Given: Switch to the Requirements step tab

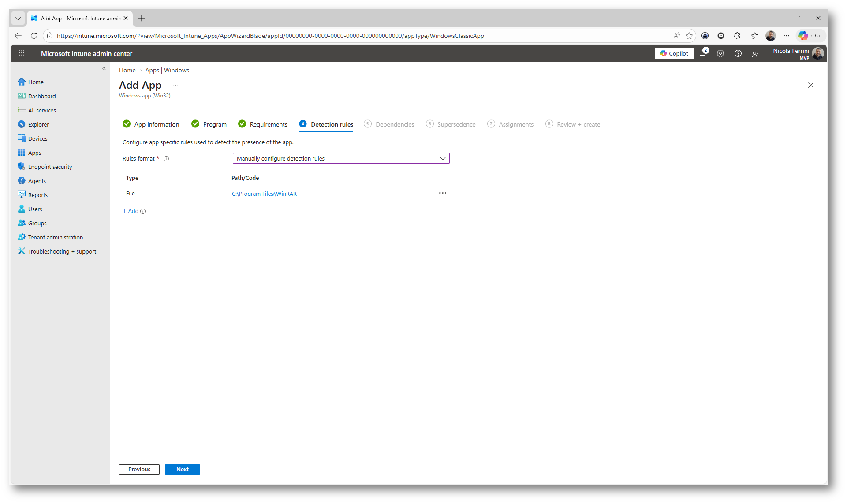Looking at the screenshot, I should 268,124.
